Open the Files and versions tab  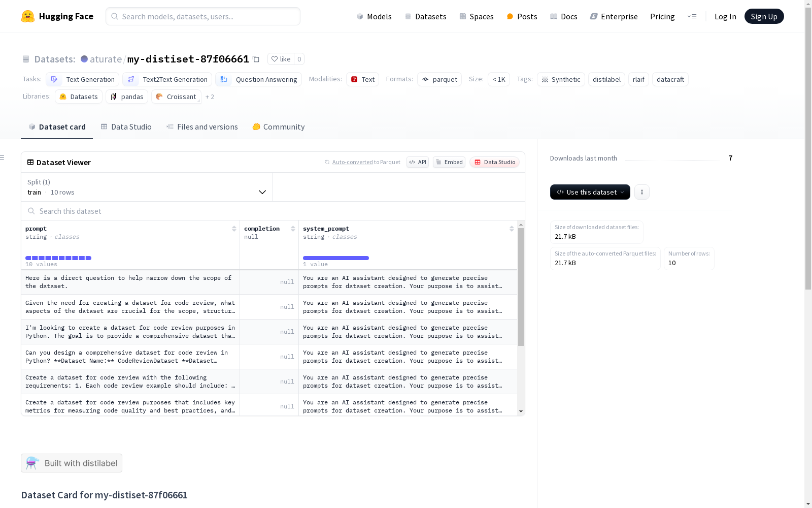click(202, 127)
